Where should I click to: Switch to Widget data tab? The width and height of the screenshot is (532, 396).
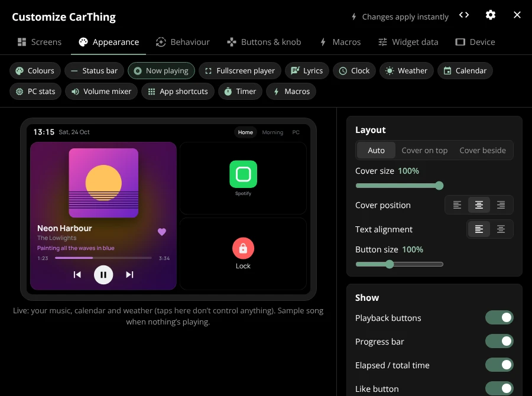point(408,42)
